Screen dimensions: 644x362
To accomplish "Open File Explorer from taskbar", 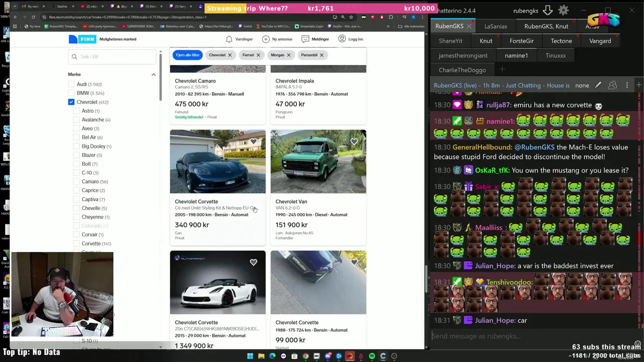I will [x=261, y=356].
